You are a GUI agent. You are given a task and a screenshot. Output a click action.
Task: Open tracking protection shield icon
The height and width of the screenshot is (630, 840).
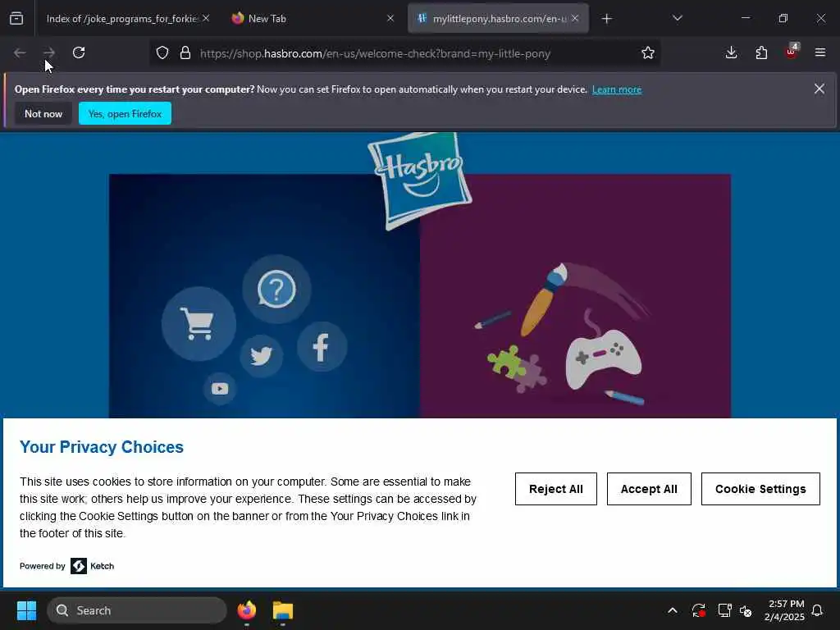(162, 53)
